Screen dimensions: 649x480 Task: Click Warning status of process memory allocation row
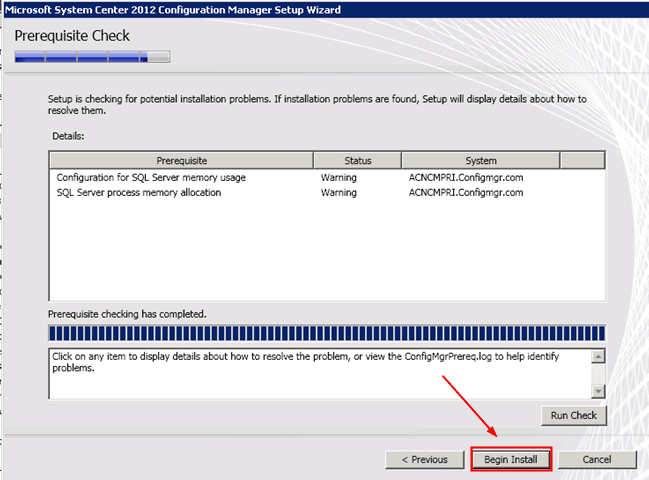[339, 192]
